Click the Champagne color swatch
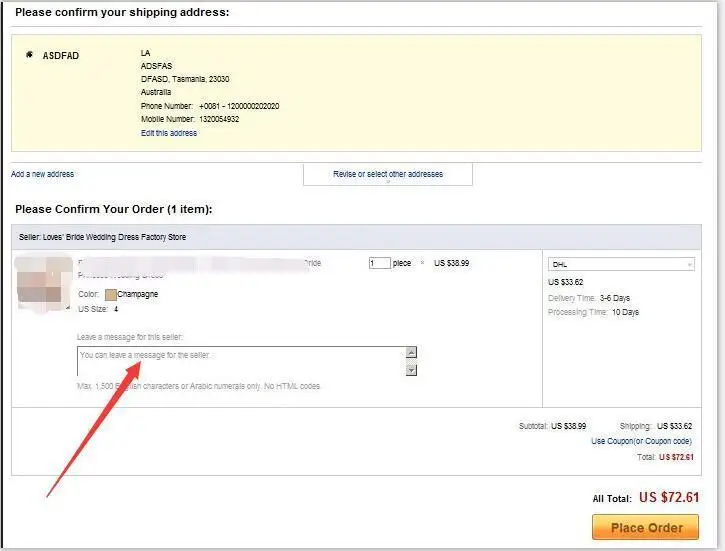This screenshot has width=725, height=551. pos(111,294)
